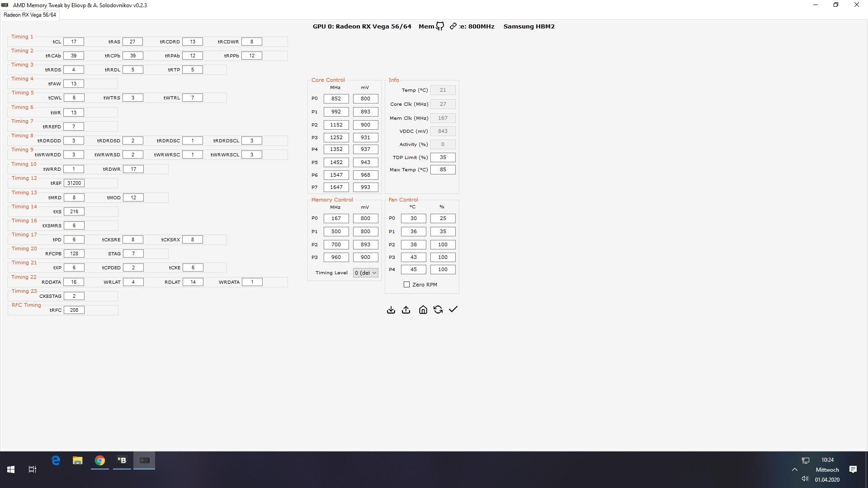Select the Memory P3 mV field

pos(365,257)
